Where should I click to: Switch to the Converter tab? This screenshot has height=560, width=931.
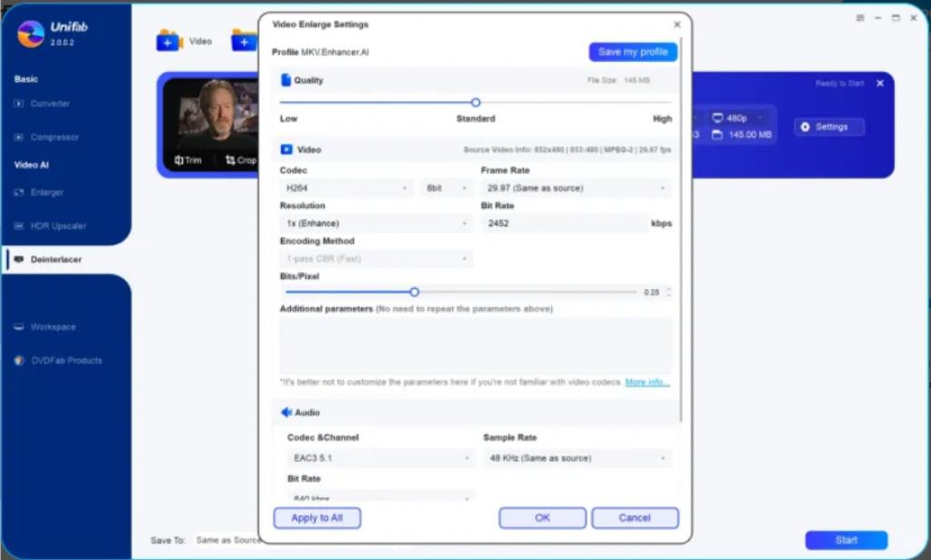tap(50, 104)
